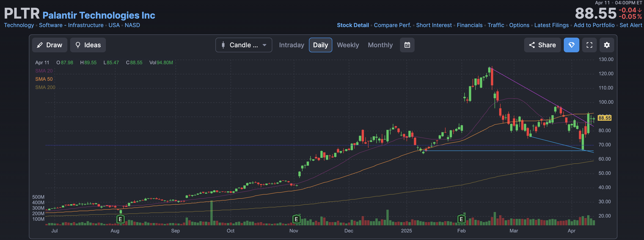The image size is (644, 240).
Task: Click the PLTR ticker symbol
Action: [22, 13]
